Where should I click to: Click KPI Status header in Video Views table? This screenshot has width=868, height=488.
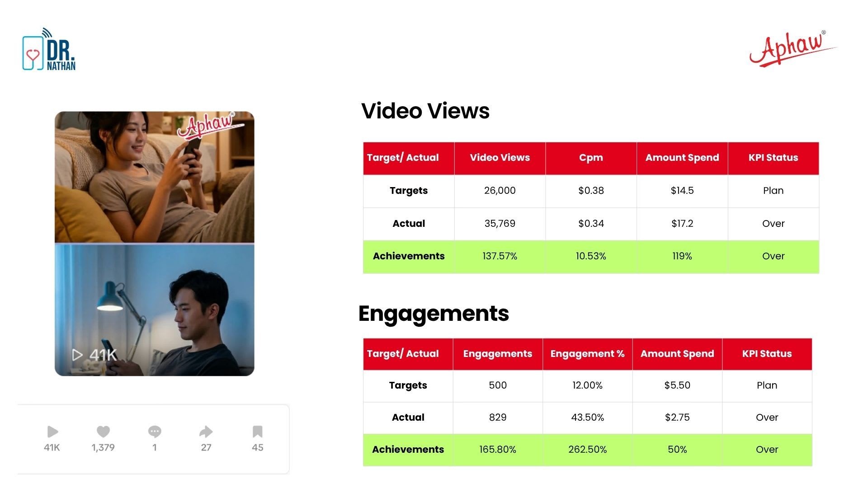(774, 158)
